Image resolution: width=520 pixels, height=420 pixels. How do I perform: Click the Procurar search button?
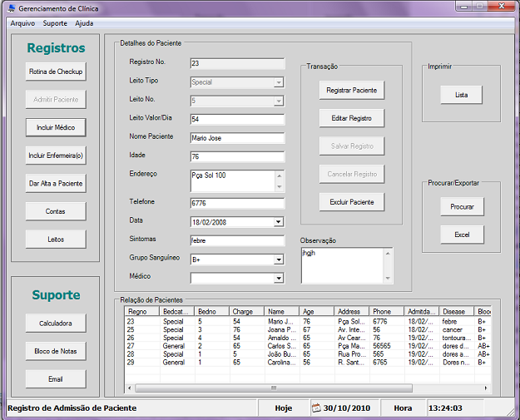click(x=462, y=206)
